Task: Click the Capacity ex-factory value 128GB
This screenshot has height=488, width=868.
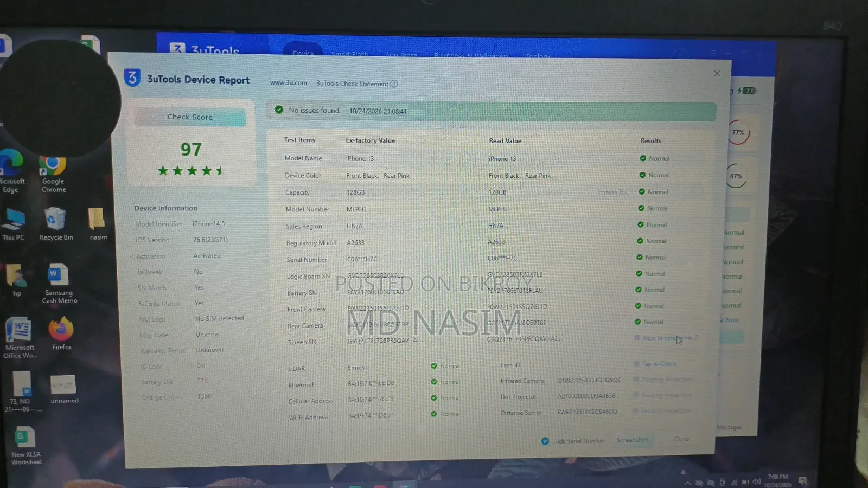Action: (355, 192)
